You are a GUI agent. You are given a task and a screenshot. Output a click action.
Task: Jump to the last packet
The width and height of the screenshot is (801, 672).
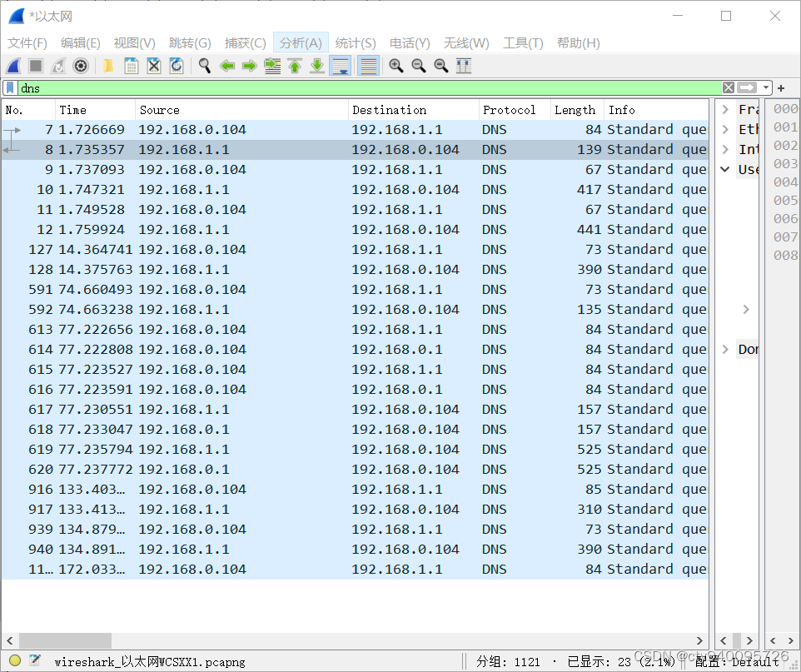pos(317,66)
